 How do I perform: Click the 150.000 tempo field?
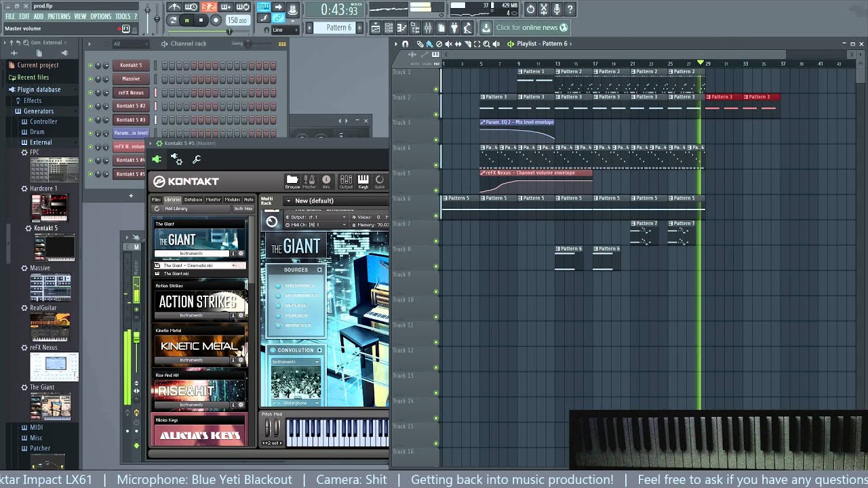pos(237,20)
